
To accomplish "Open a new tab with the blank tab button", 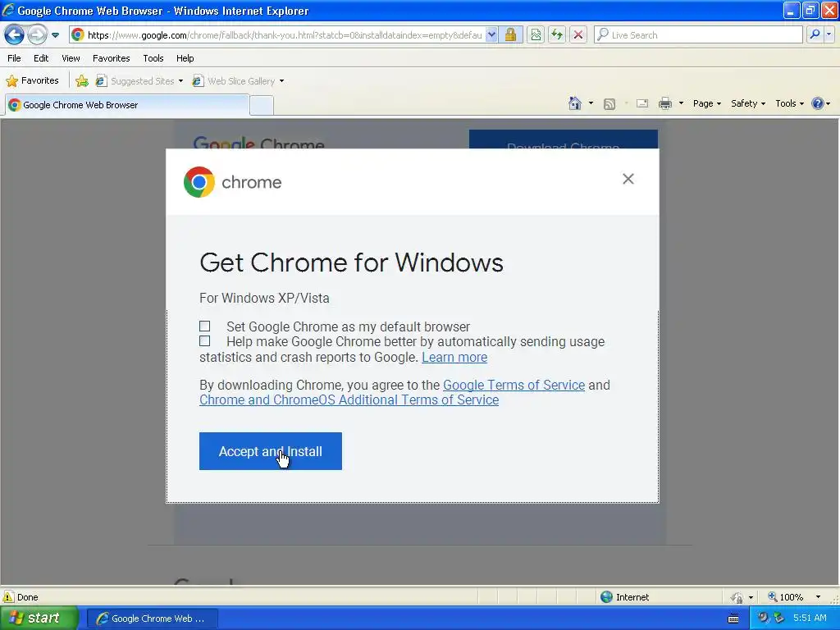I will (262, 106).
